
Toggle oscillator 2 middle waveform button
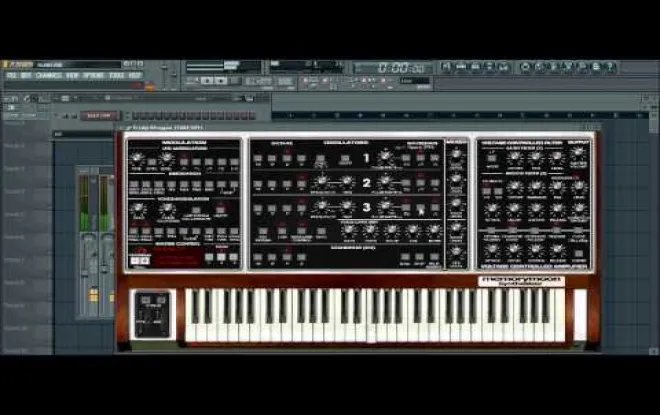420,183
